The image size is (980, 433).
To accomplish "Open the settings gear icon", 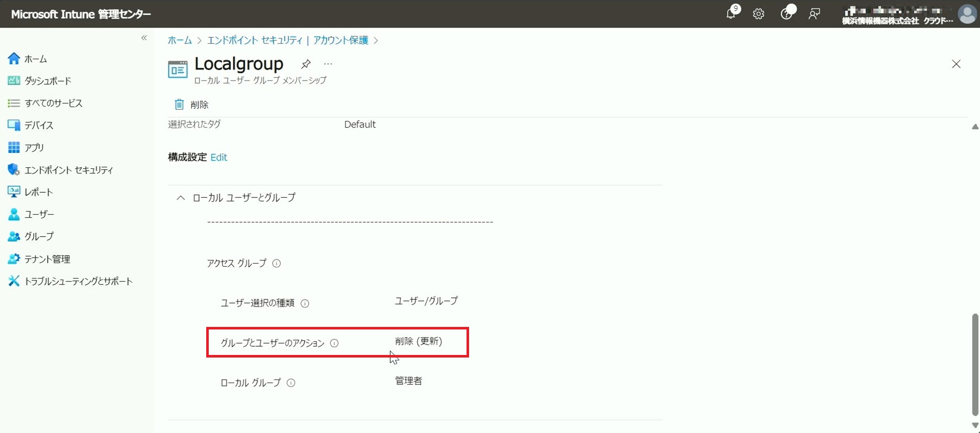I will pos(758,14).
